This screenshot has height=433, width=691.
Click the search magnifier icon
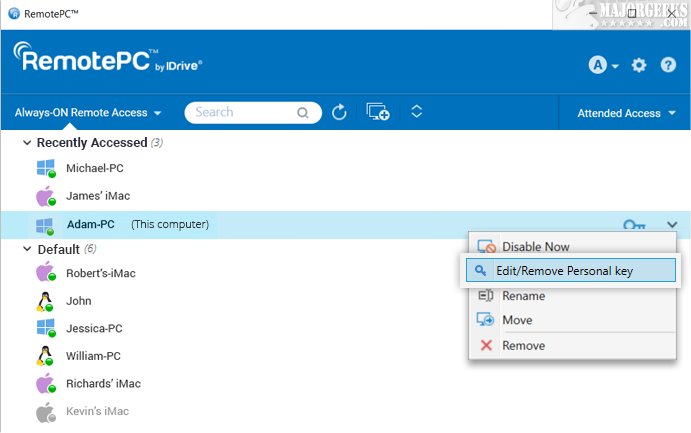[x=303, y=113]
